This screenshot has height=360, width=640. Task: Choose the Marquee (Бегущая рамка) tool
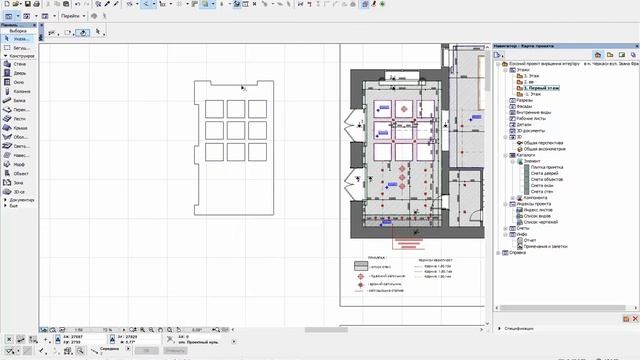[x=16, y=48]
